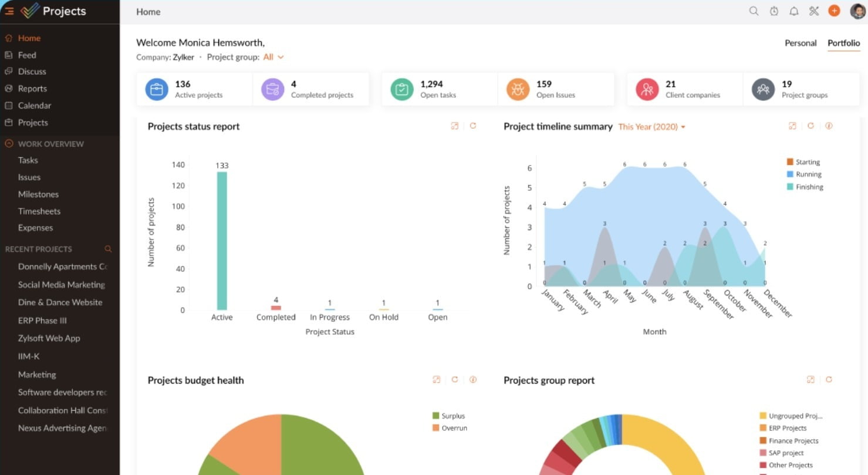The width and height of the screenshot is (868, 475).
Task: Toggle Overrun in budget health legend
Action: (x=450, y=428)
